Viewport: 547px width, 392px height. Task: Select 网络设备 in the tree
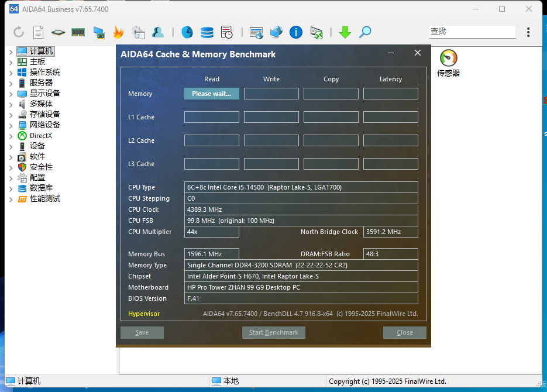(x=45, y=125)
